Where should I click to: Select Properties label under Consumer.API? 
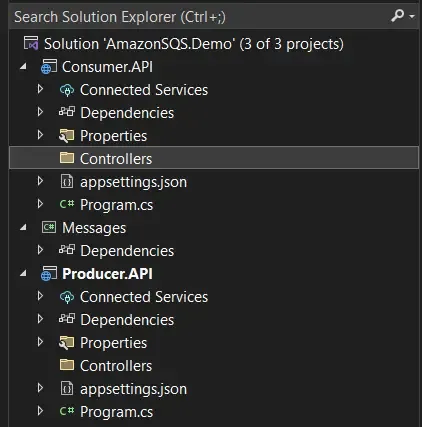[x=113, y=136]
